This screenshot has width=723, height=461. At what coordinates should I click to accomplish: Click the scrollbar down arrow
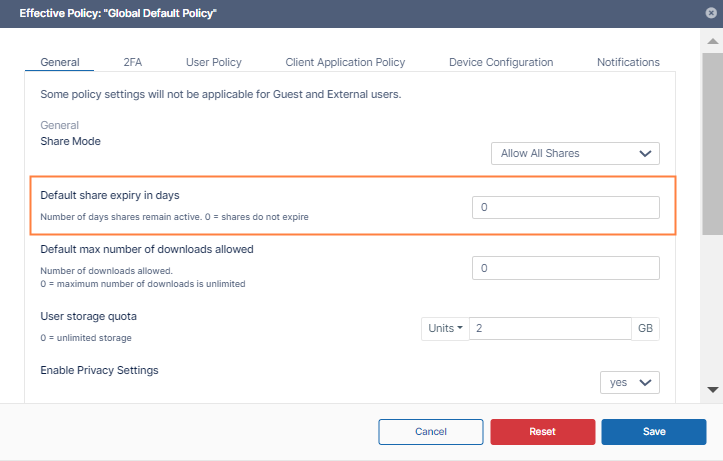coord(713,389)
